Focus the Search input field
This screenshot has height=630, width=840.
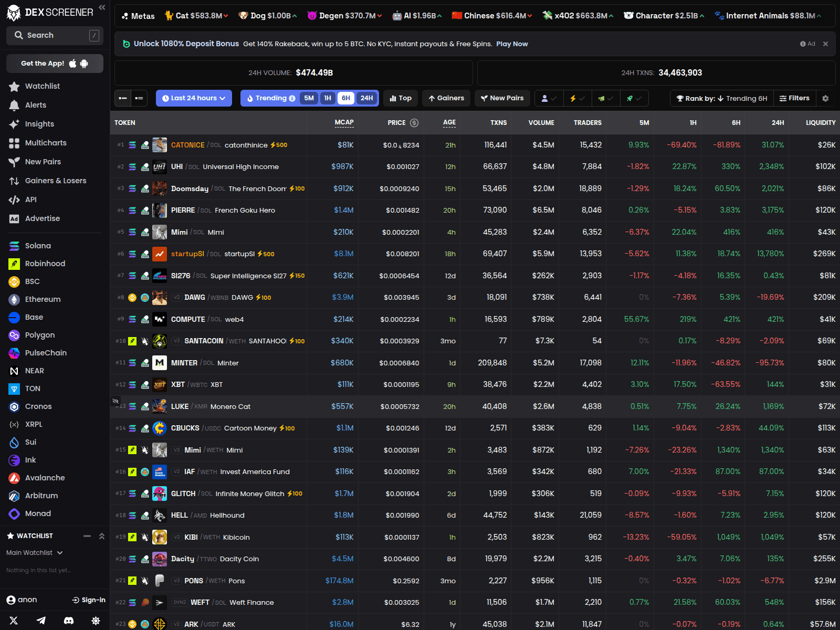[55, 35]
